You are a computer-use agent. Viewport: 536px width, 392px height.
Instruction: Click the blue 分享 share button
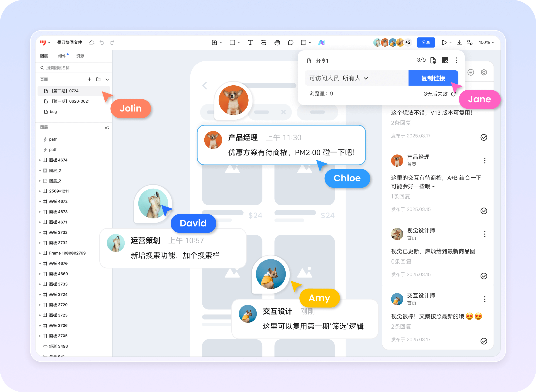click(x=426, y=42)
